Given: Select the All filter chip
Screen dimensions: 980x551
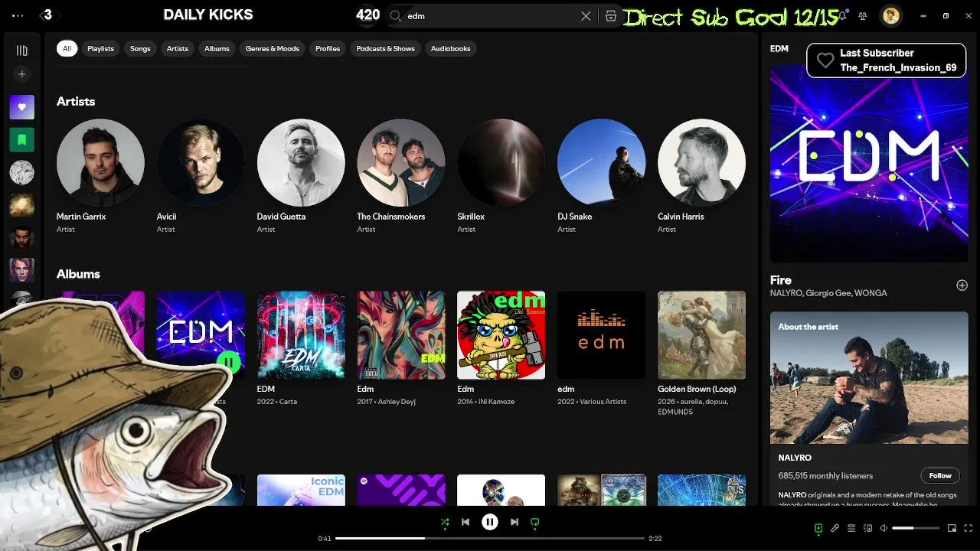Looking at the screenshot, I should tap(67, 48).
